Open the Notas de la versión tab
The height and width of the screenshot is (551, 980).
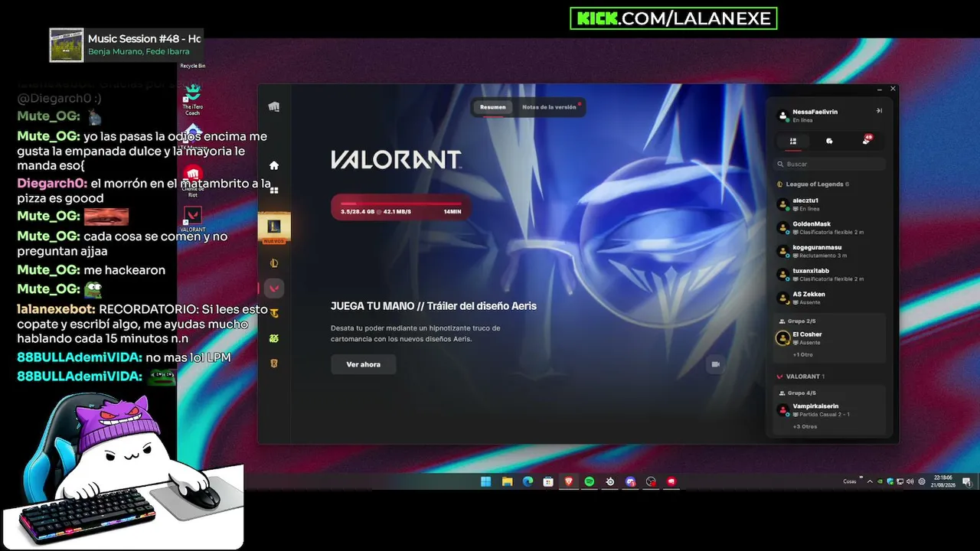(550, 107)
